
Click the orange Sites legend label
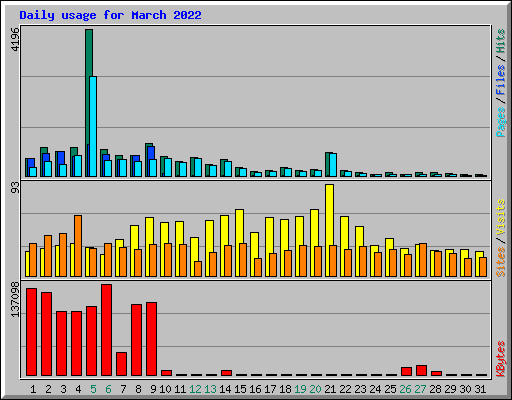tap(500, 262)
